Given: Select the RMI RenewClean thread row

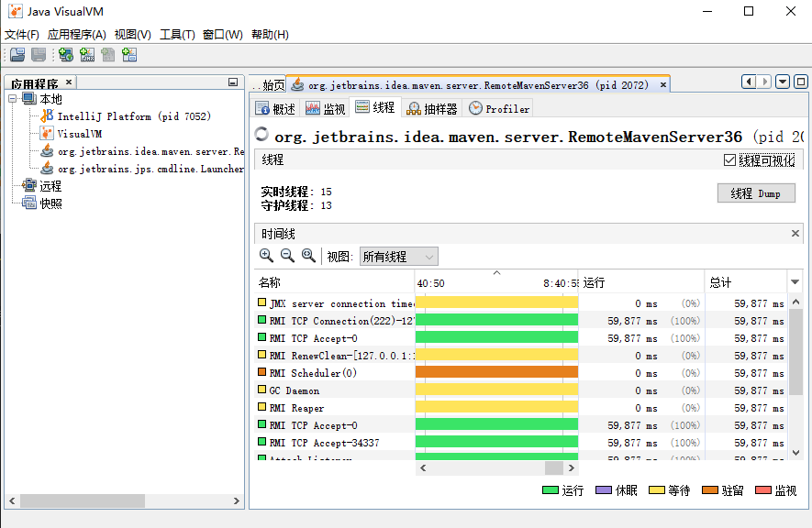Looking at the screenshot, I should [x=520, y=356].
